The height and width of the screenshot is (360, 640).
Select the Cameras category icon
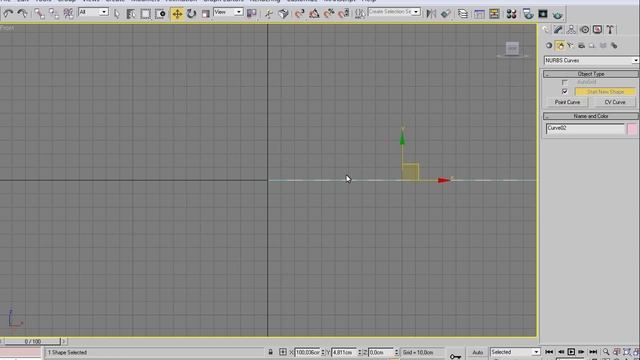point(581,46)
